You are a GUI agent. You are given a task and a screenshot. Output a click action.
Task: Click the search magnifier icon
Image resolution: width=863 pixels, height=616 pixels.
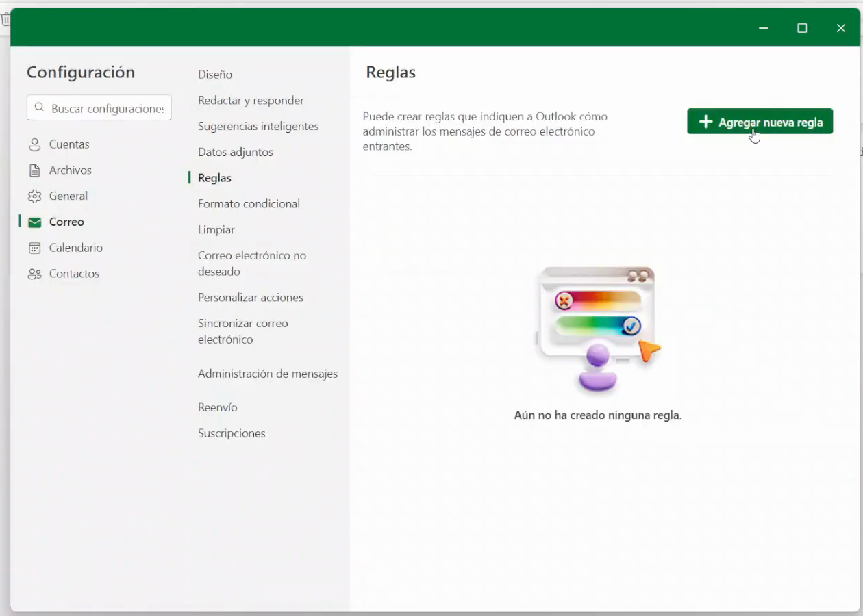coord(39,108)
